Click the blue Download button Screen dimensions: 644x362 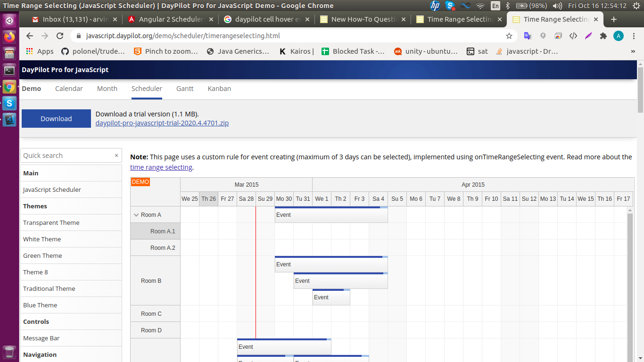[x=56, y=119]
